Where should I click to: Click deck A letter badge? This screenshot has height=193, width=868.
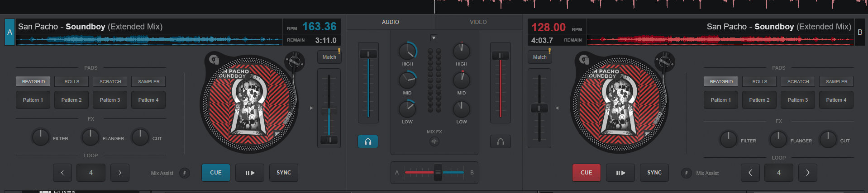(10, 32)
